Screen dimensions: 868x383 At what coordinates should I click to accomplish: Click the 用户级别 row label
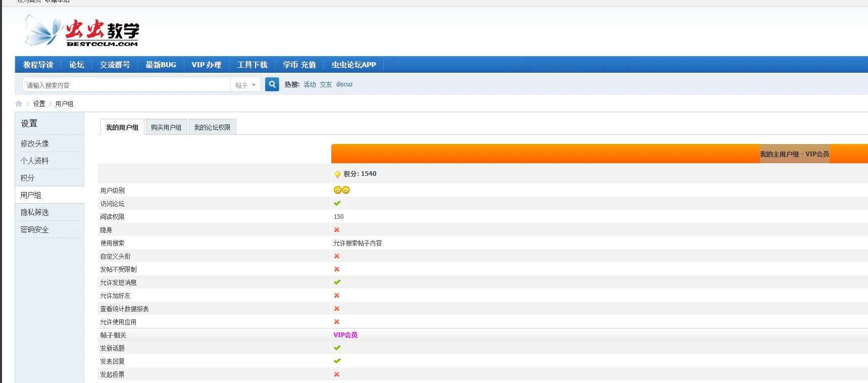click(x=112, y=190)
